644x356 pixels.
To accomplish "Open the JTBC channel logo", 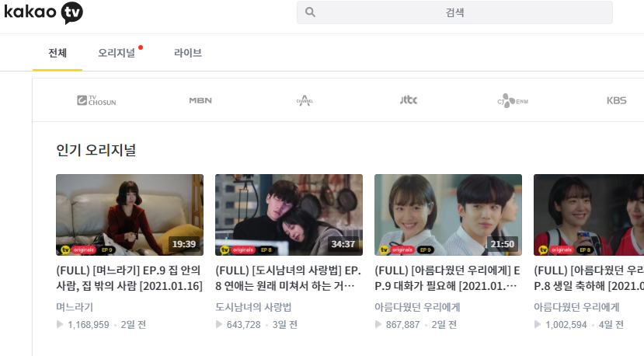I will [409, 100].
